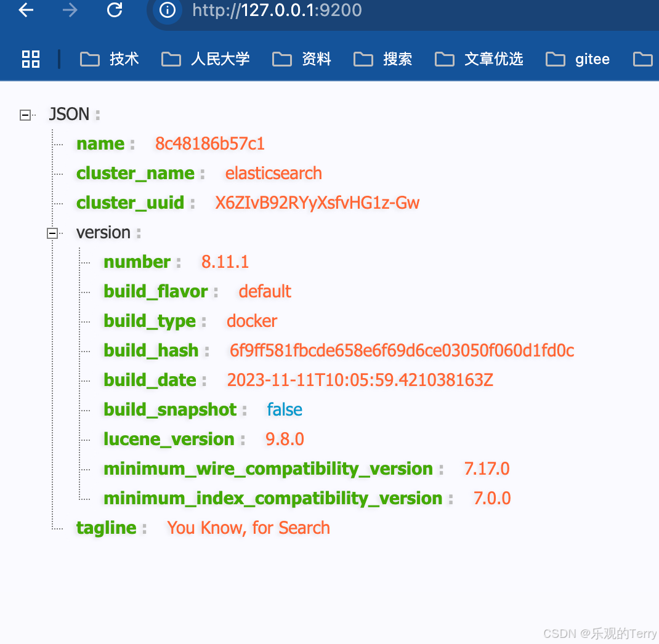Viewport: 659px width, 644px height.
Task: Open the apps grid icon in bookmarks bar
Action: click(31, 59)
